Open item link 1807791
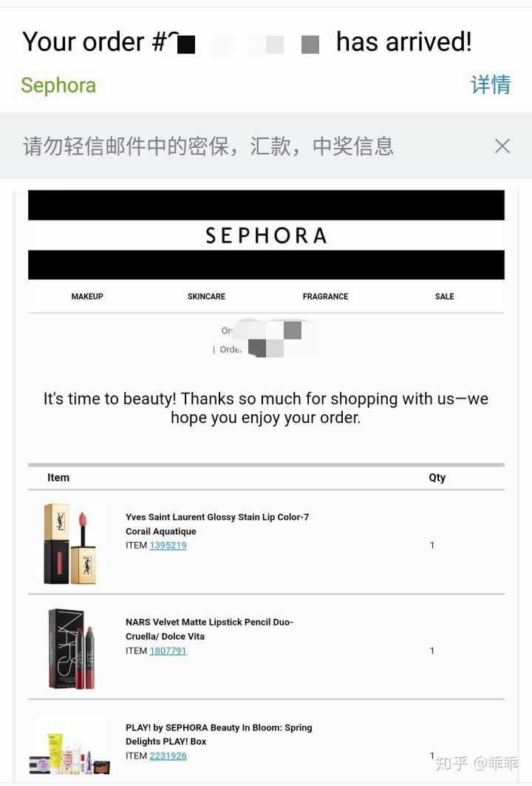Screen dimensions: 532x786 coord(168,651)
